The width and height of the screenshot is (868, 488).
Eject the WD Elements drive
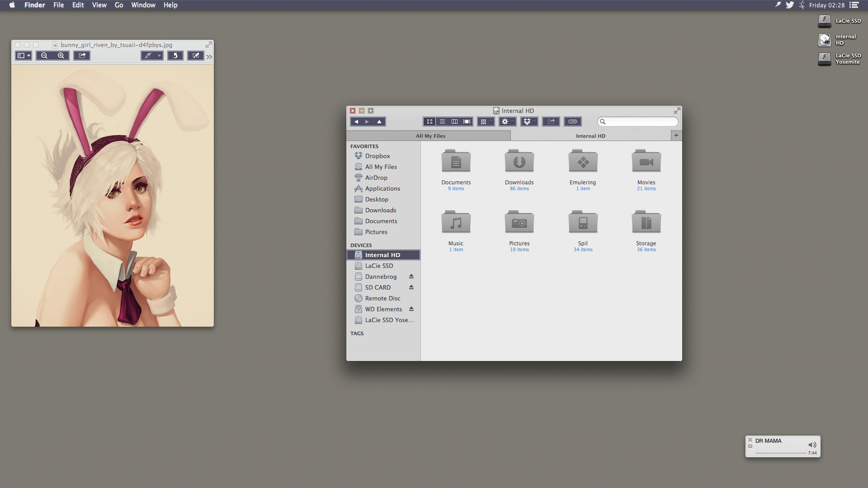(411, 309)
